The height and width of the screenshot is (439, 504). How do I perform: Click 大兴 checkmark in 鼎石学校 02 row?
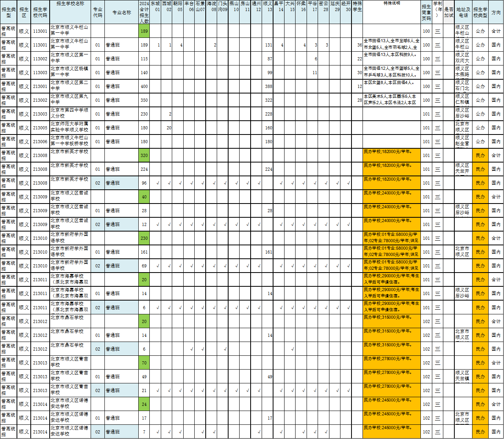[x=292, y=349]
